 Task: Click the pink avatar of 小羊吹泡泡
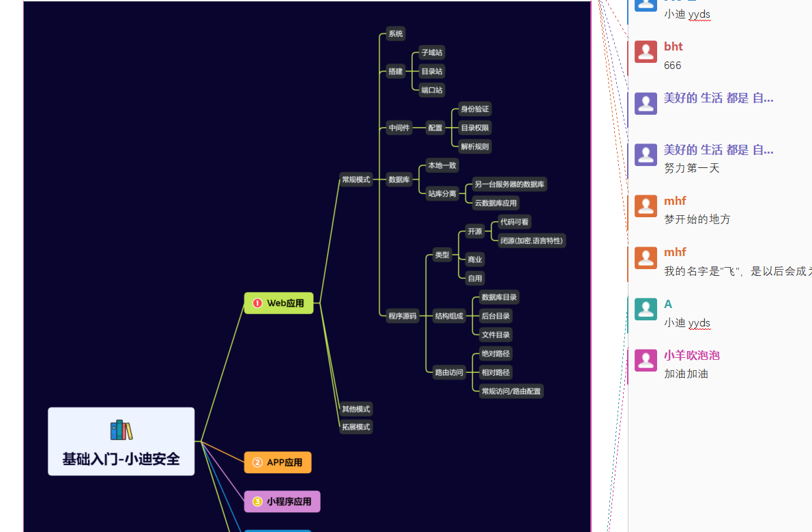[646, 361]
